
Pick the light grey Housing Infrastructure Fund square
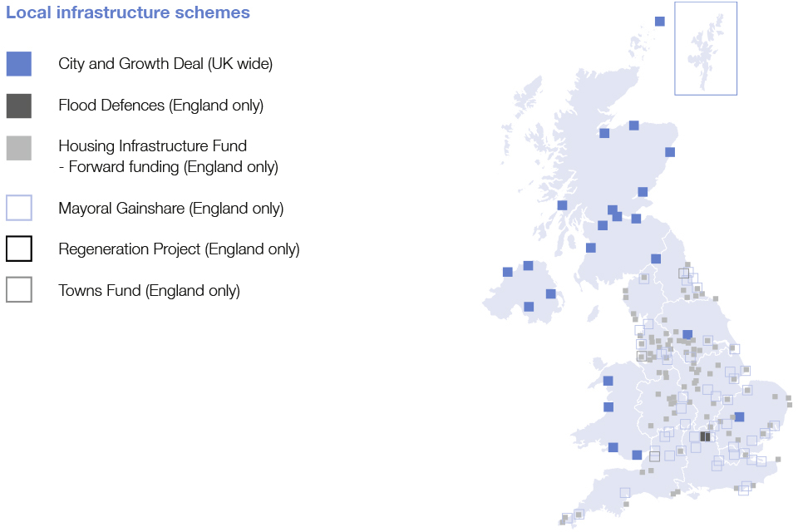(x=18, y=148)
